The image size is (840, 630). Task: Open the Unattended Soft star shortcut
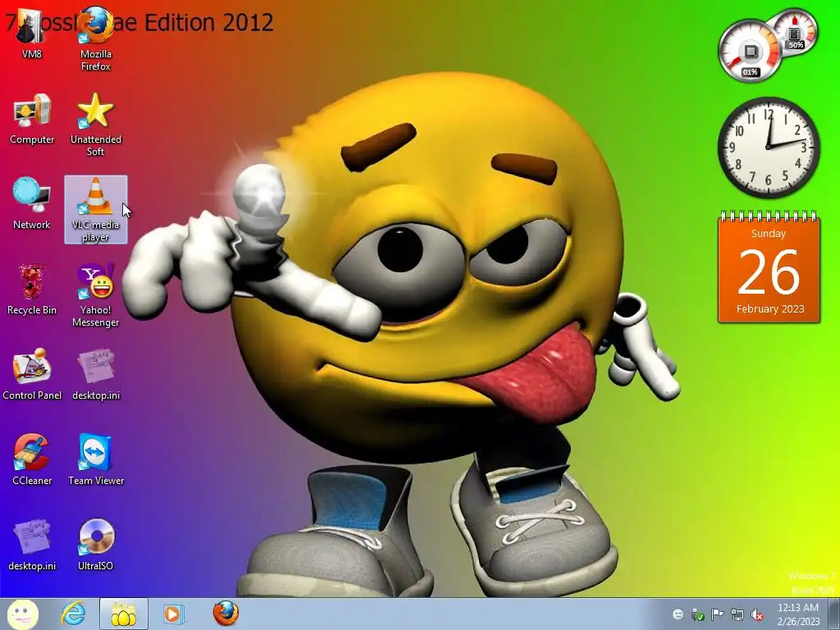pos(95,125)
